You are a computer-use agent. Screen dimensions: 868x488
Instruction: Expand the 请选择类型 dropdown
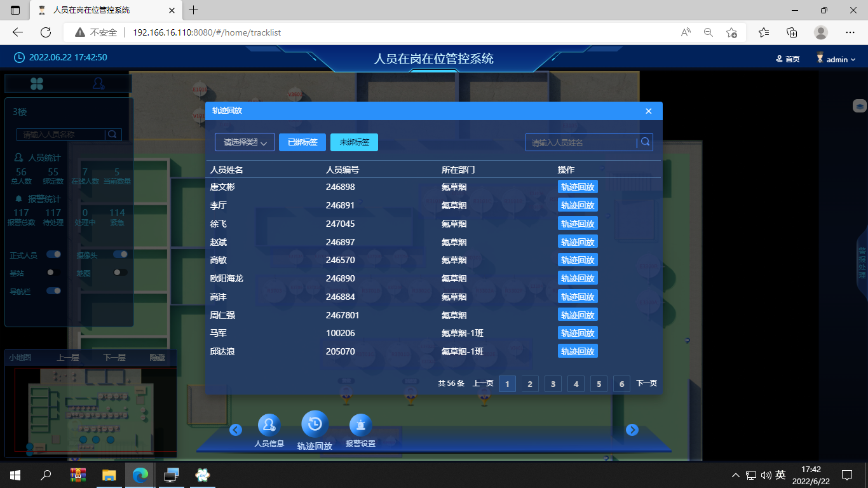click(x=245, y=142)
